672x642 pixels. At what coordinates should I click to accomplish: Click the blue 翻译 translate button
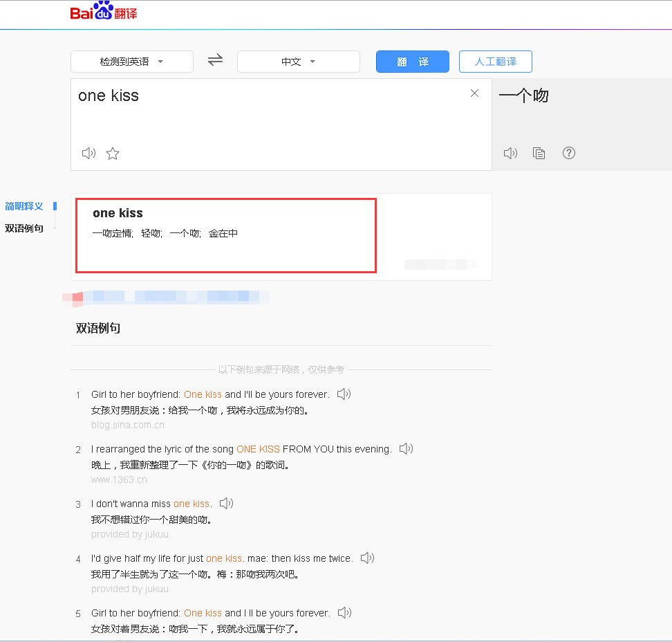tap(412, 61)
